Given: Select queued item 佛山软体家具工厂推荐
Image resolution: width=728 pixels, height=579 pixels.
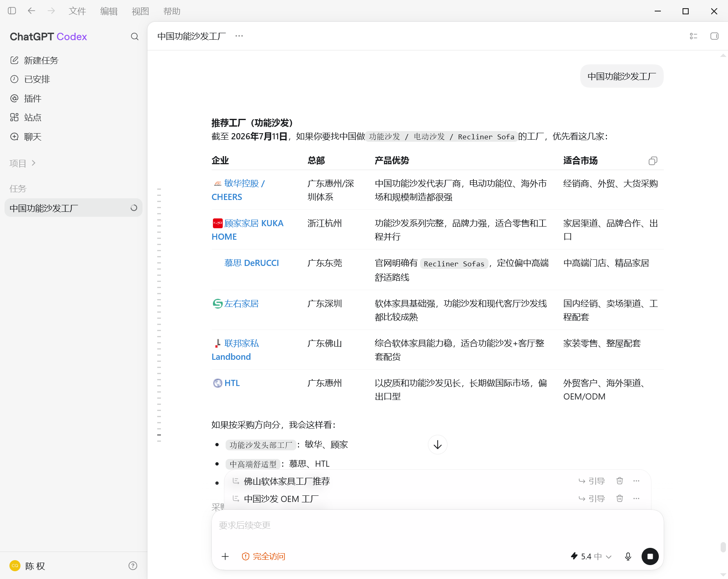Looking at the screenshot, I should [287, 481].
